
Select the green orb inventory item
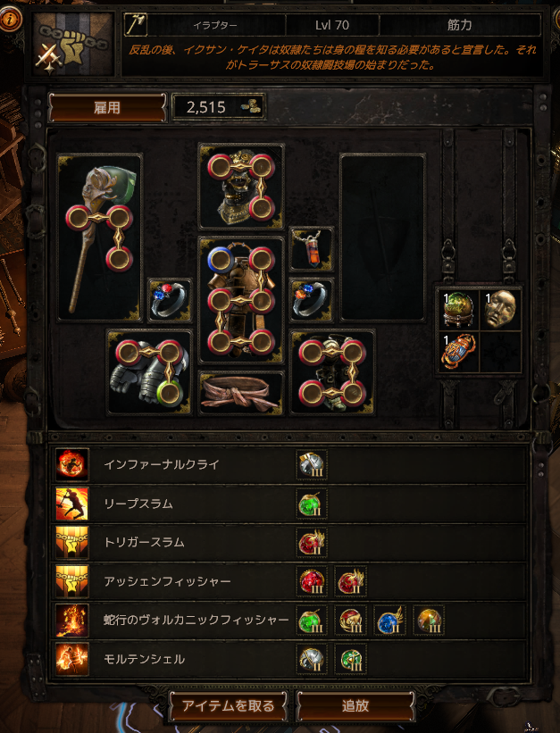click(x=458, y=310)
